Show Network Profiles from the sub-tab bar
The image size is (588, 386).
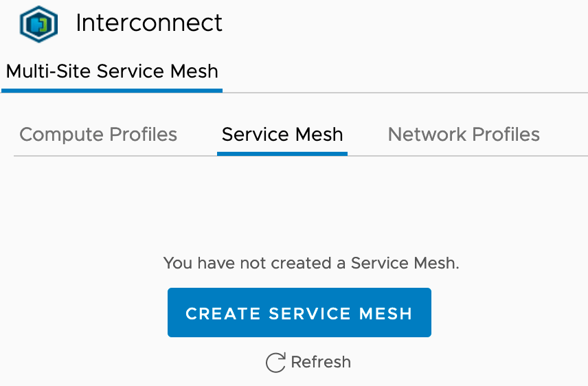[x=464, y=135]
